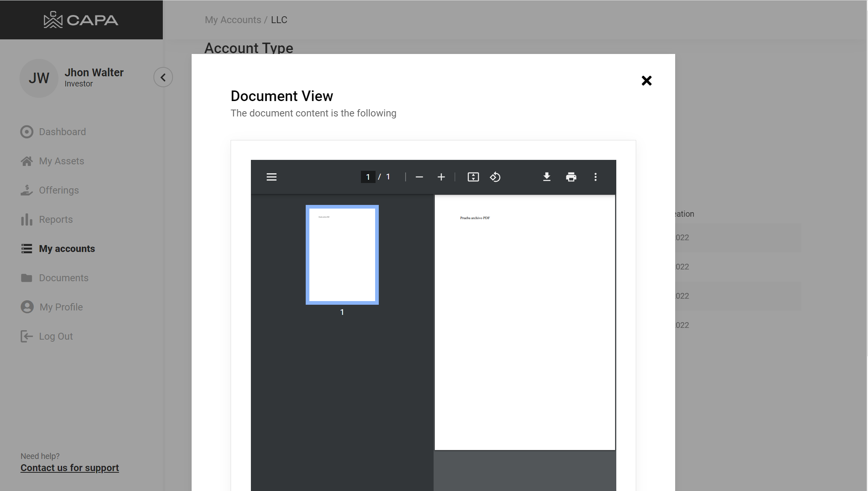868x491 pixels.
Task: Open the Offerings page
Action: click(59, 190)
